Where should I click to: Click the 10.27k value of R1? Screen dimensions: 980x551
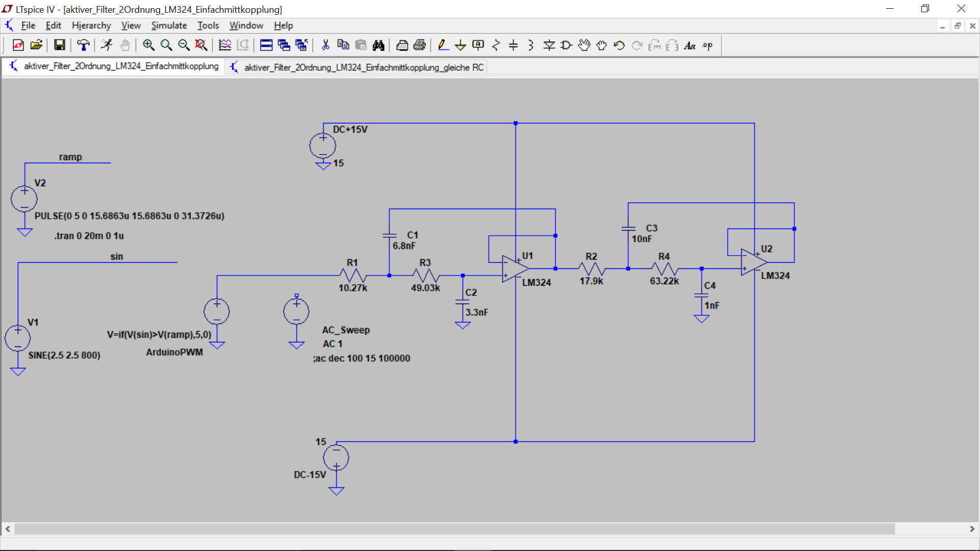tap(353, 288)
